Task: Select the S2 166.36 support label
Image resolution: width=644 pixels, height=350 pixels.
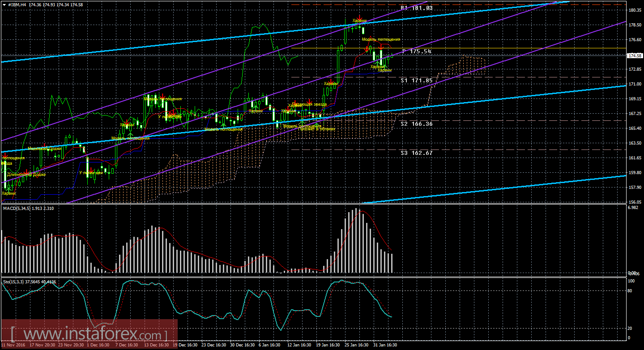Action: click(416, 124)
